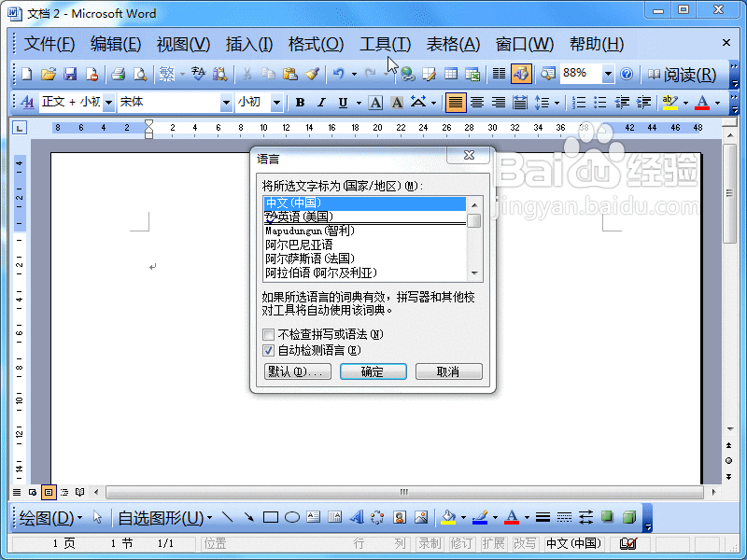Undo the last action
The width and height of the screenshot is (747, 560).
point(338,74)
